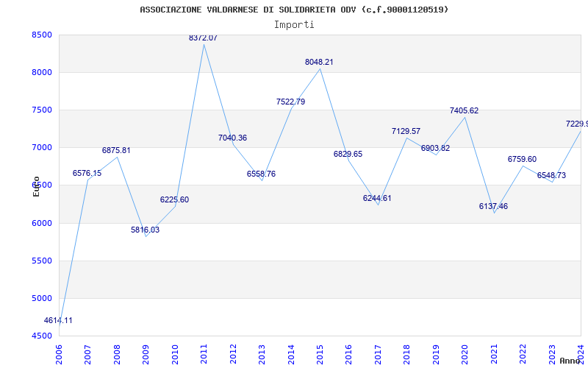Select the data label 7040.36
The width and height of the screenshot is (588, 368).
pyautogui.click(x=232, y=138)
